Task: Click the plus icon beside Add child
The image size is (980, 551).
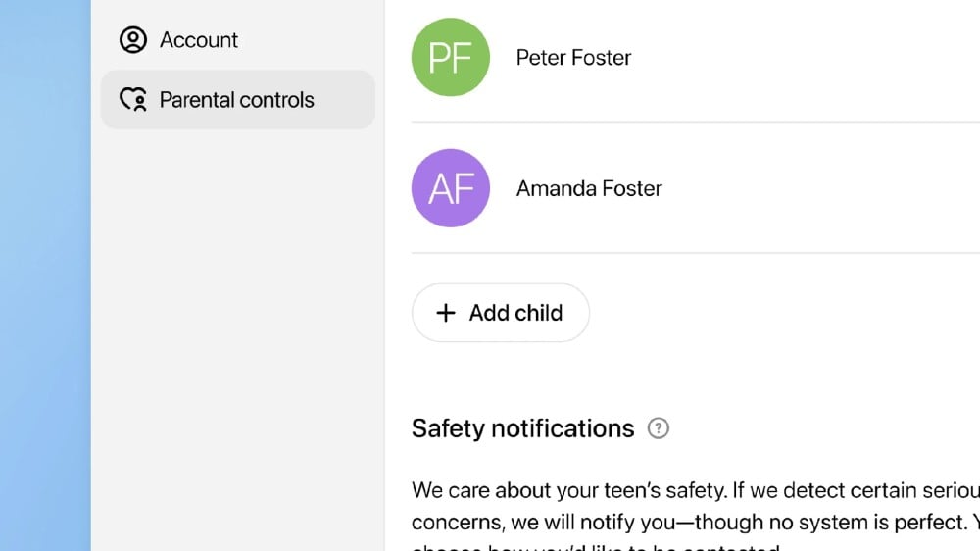Action: [x=446, y=313]
